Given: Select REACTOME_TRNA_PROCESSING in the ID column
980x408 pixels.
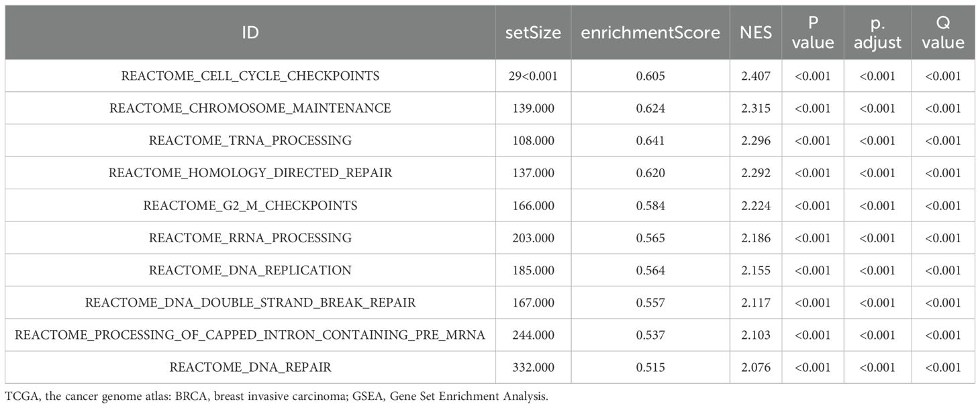Looking at the screenshot, I should click(250, 140).
